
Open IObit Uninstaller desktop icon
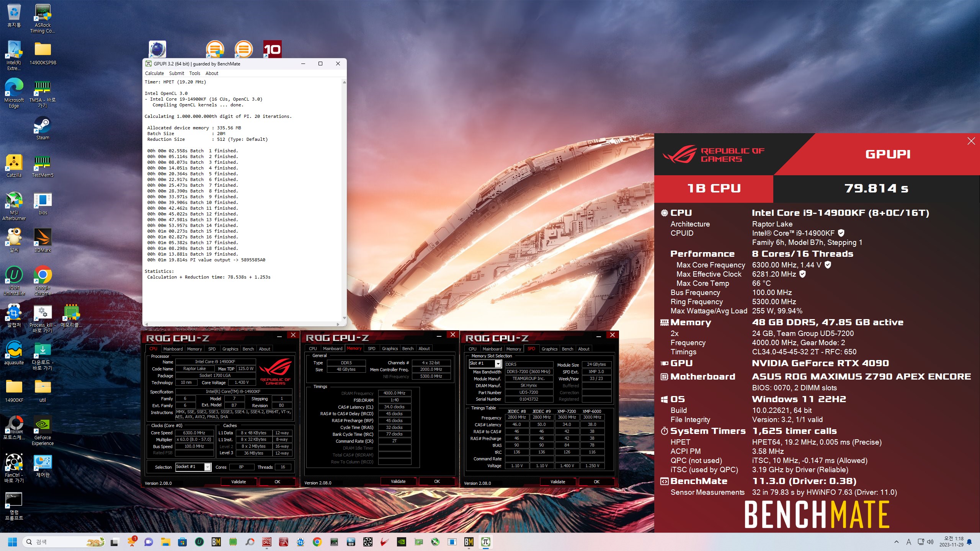pyautogui.click(x=14, y=281)
